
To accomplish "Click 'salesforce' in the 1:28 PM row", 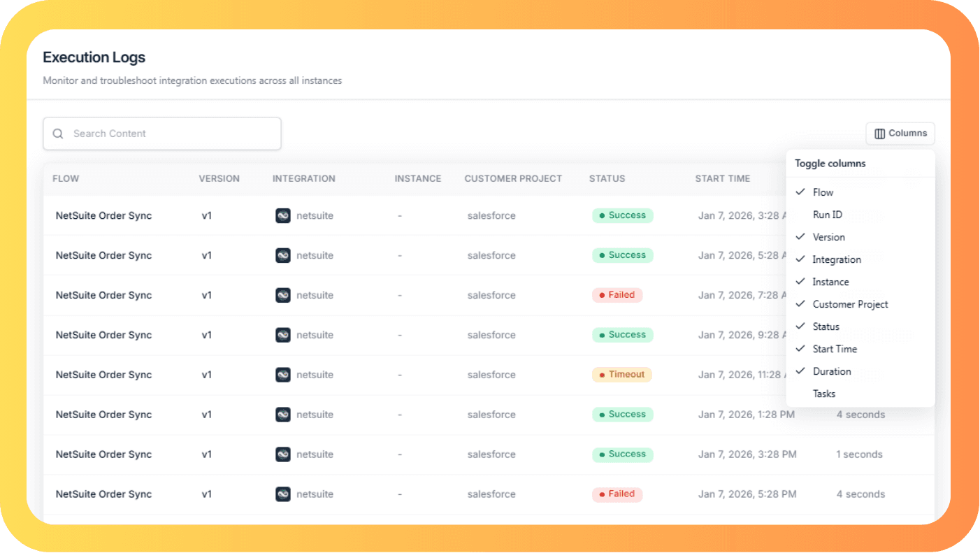I will click(x=491, y=415).
